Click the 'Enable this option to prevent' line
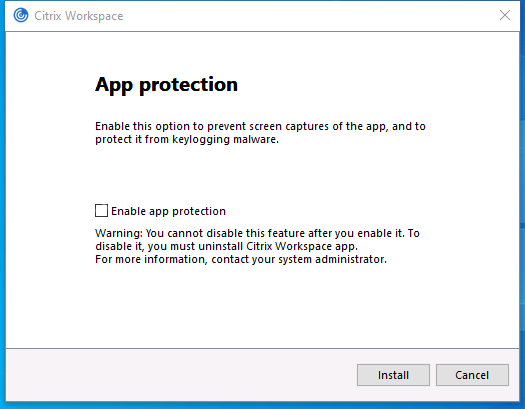 coord(260,127)
